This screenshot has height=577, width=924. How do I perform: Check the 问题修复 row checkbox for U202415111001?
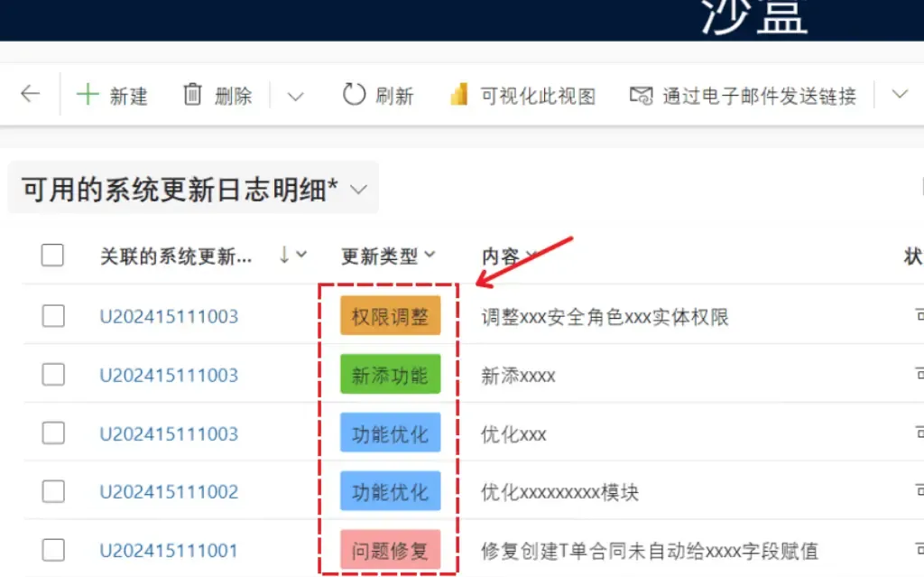(51, 551)
